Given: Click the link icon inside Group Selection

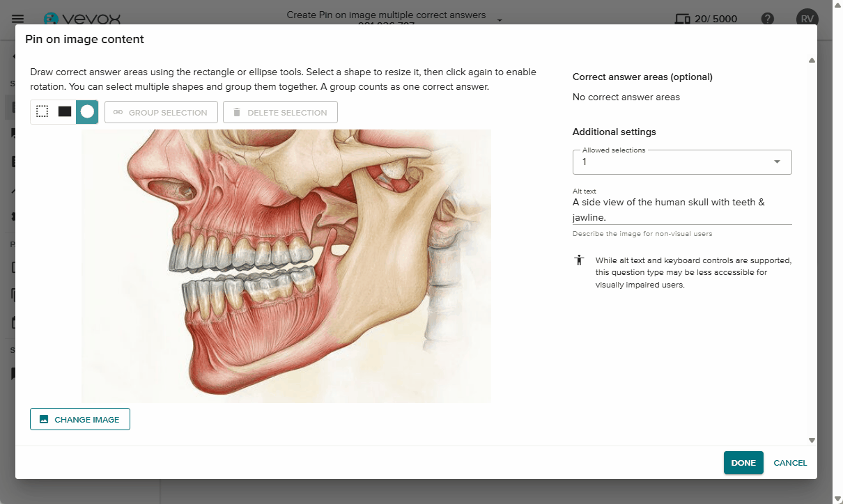Looking at the screenshot, I should 118,111.
